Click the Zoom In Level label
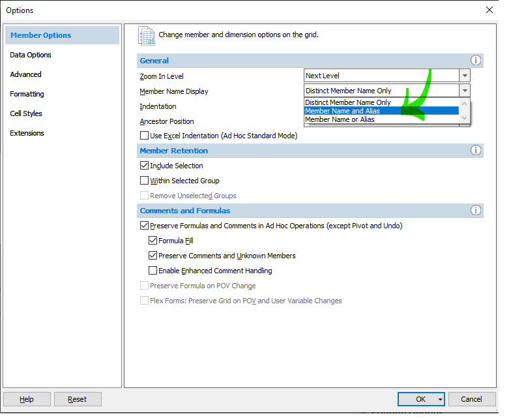This screenshot has height=420, width=511. click(x=162, y=76)
